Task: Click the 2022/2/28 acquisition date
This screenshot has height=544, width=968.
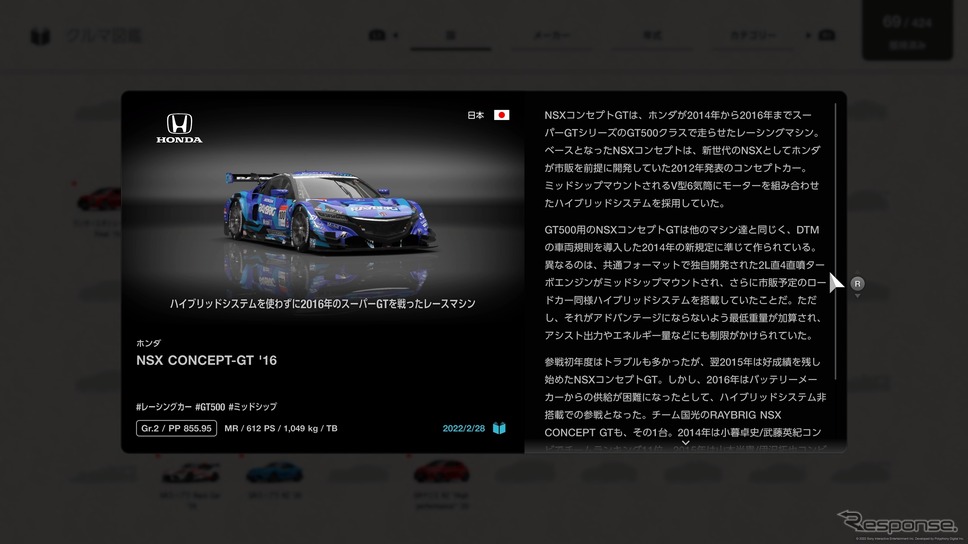Action: pyautogui.click(x=464, y=429)
